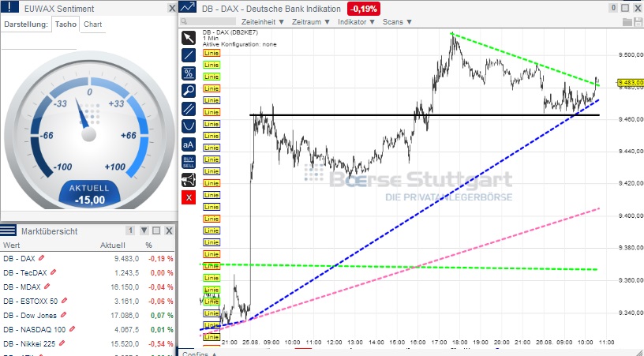Viewport: 644px width, 356px height.
Task: Select the parabola curve drawing tool
Action: pyautogui.click(x=189, y=126)
